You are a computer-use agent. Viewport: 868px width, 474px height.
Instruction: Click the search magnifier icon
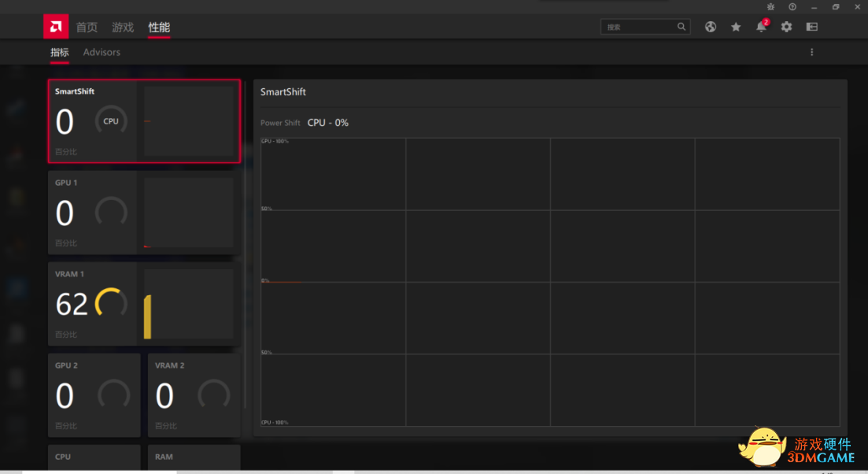[x=681, y=27]
